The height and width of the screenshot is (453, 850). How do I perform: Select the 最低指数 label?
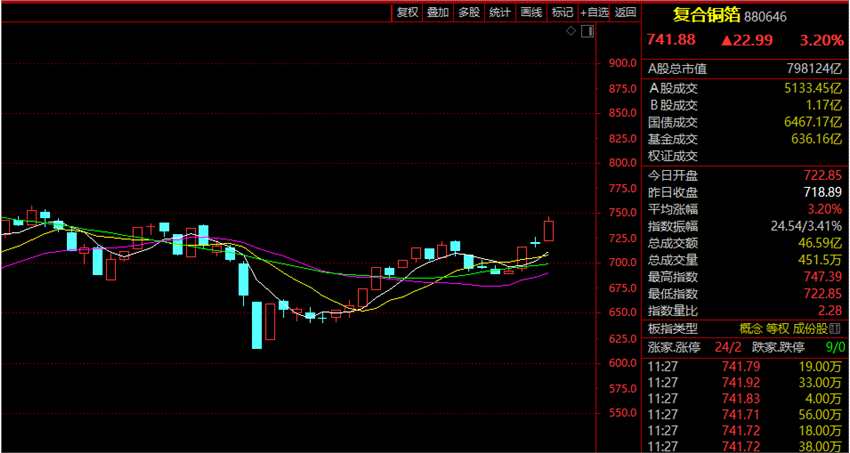coord(673,294)
